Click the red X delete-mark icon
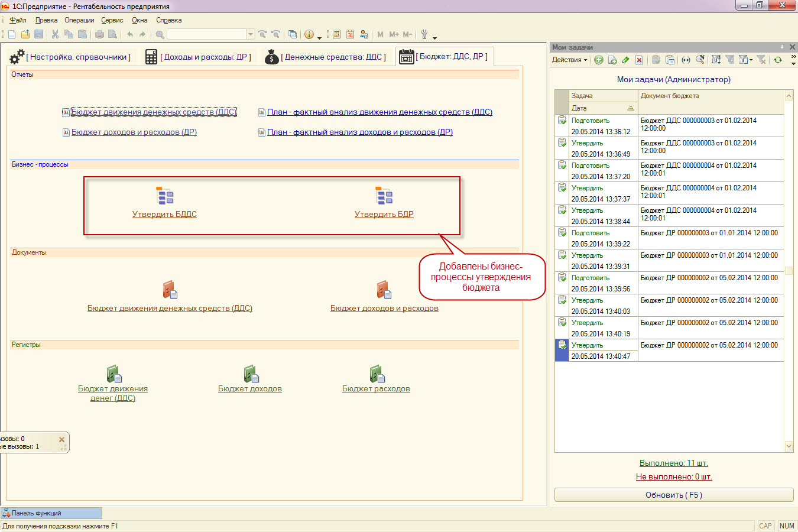 (640, 60)
